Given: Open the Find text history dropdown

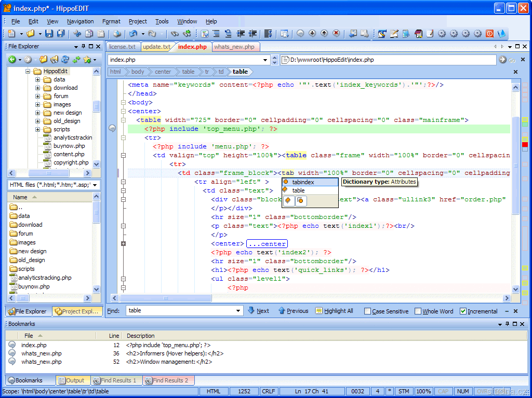Looking at the screenshot, I should coord(238,311).
